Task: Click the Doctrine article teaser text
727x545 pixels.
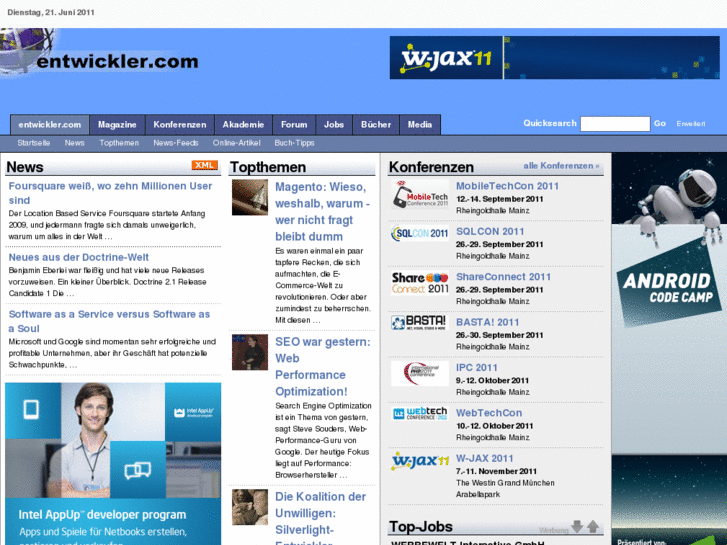Action: coord(108,282)
